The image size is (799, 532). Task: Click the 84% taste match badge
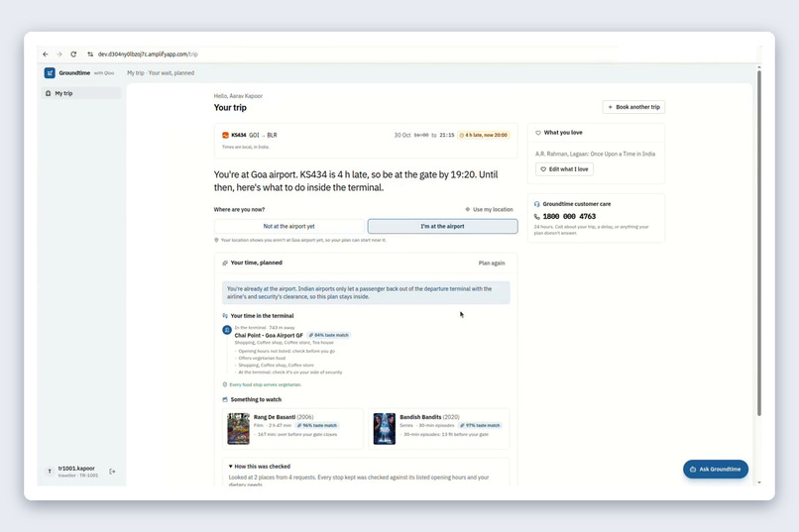pos(329,335)
